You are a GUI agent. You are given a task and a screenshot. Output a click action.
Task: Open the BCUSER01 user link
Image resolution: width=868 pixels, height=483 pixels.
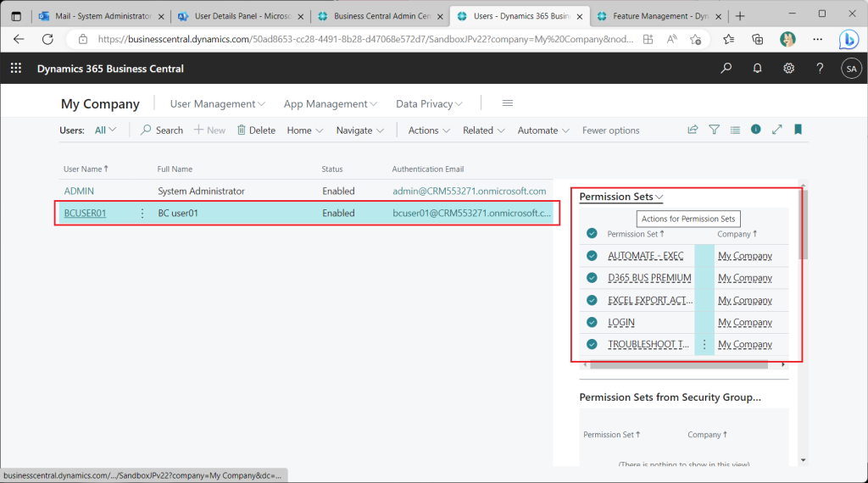tap(85, 213)
